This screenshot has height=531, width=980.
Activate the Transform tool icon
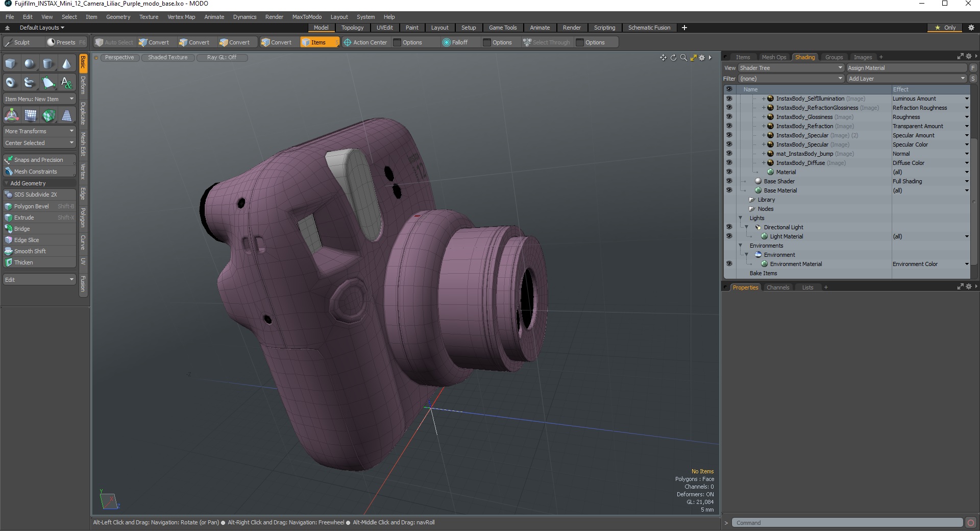coord(11,115)
